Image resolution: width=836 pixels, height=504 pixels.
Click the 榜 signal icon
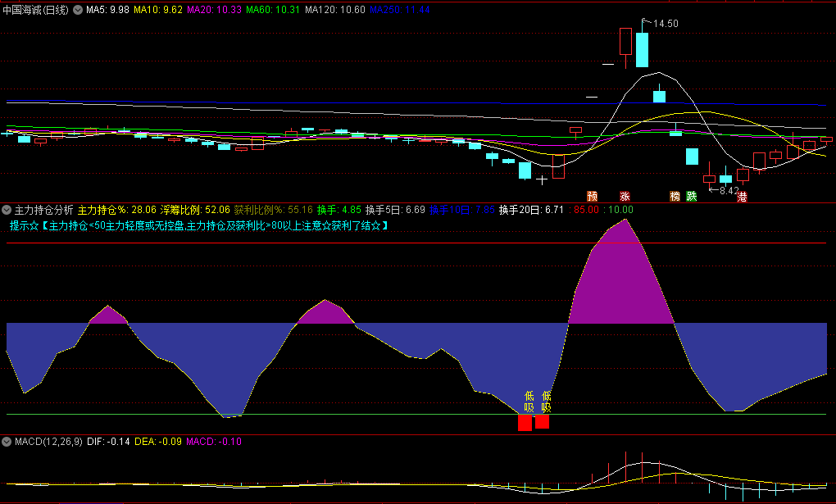[675, 196]
